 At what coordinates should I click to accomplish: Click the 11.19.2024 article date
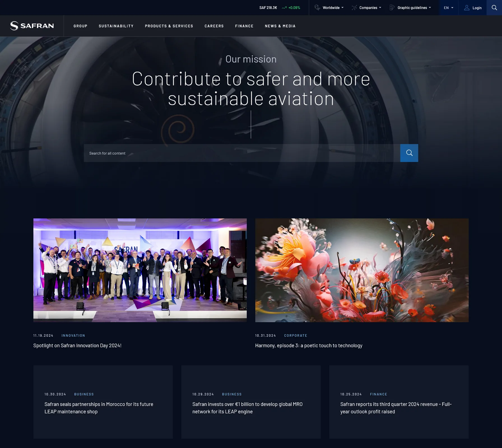tap(43, 335)
